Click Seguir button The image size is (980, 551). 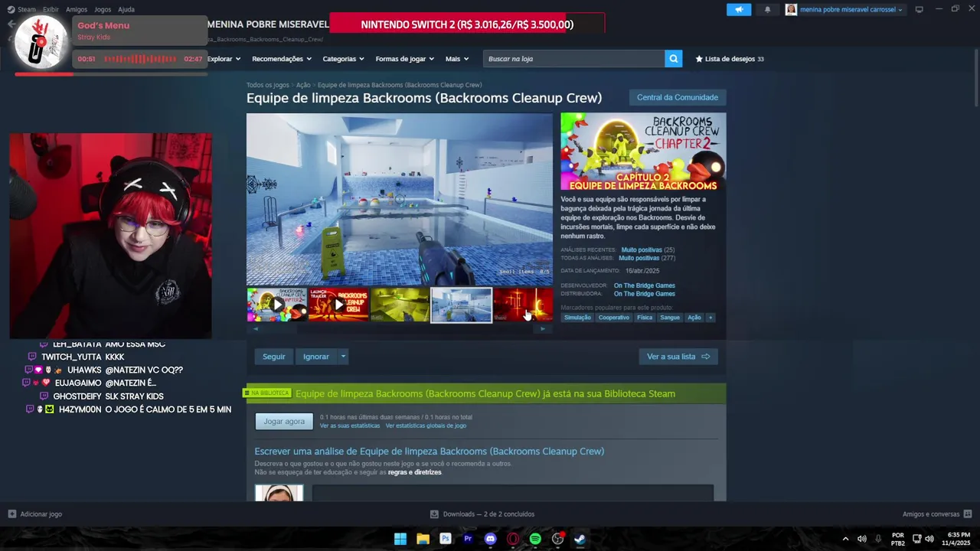[x=273, y=357]
